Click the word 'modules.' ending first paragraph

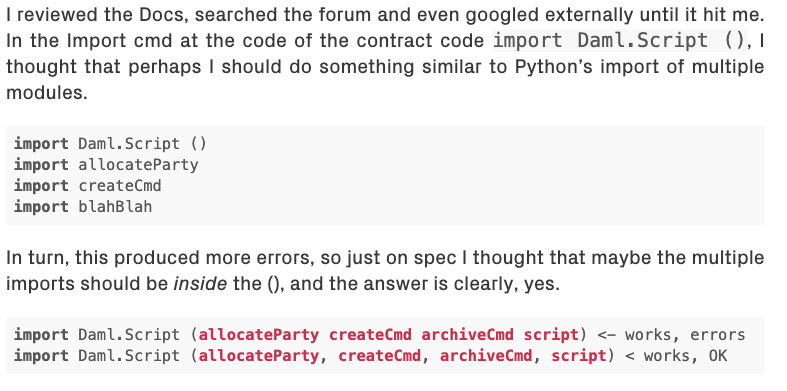[x=47, y=93]
